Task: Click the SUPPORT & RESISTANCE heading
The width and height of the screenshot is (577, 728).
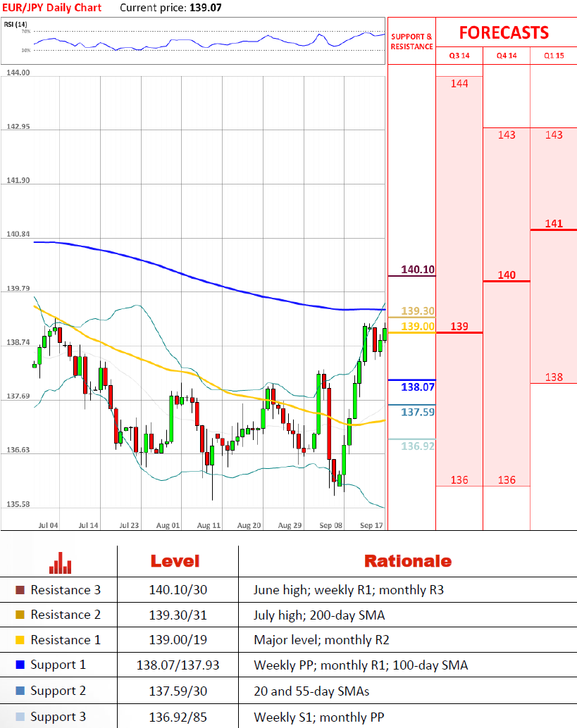Action: click(411, 42)
